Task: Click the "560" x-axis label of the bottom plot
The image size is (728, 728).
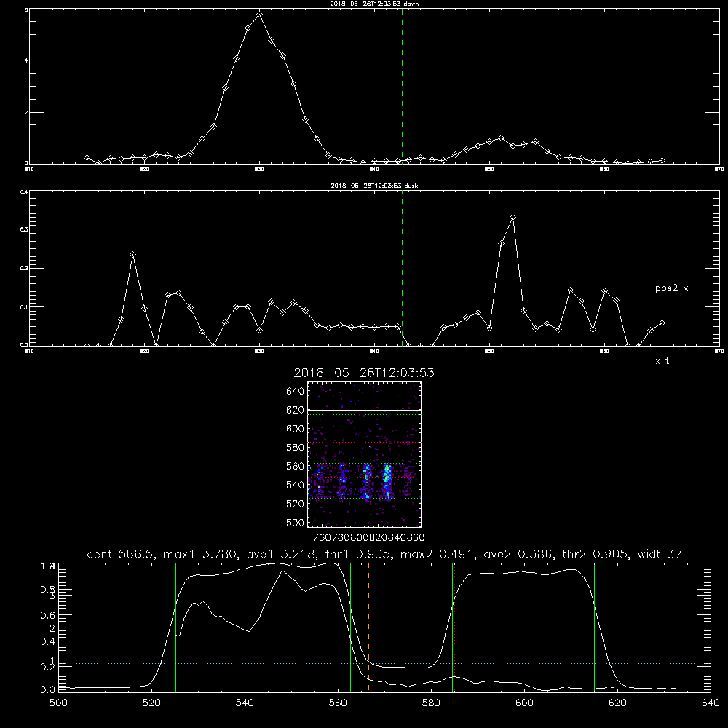Action: click(x=338, y=703)
